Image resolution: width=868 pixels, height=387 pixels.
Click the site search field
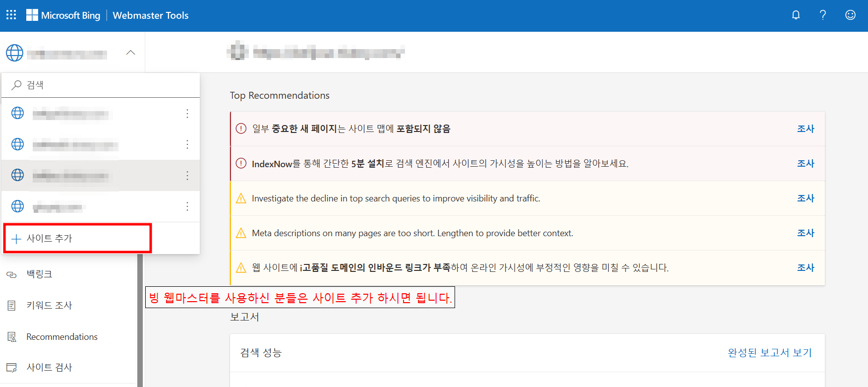point(101,85)
